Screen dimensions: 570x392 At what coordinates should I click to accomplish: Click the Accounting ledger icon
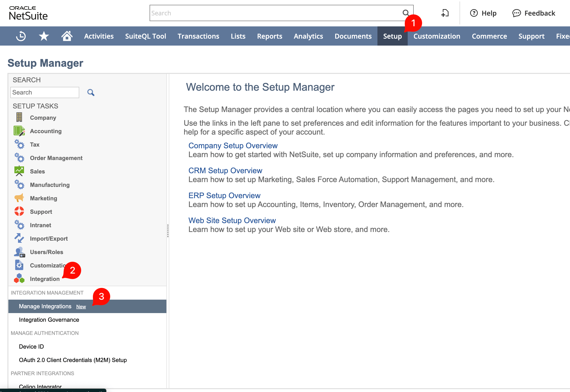19,131
